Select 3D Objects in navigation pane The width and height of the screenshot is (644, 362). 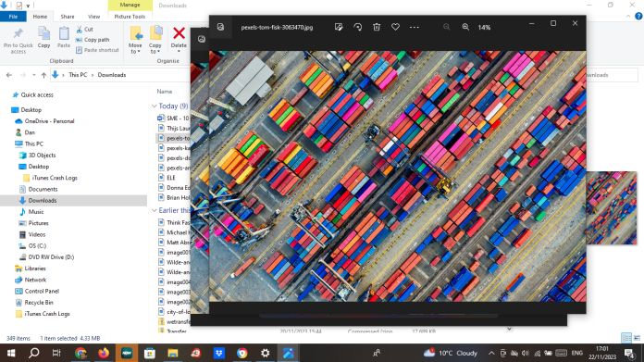(42, 156)
